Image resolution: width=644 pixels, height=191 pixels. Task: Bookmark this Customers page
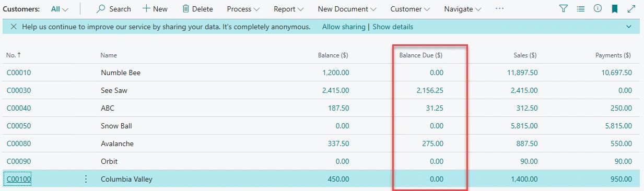615,9
